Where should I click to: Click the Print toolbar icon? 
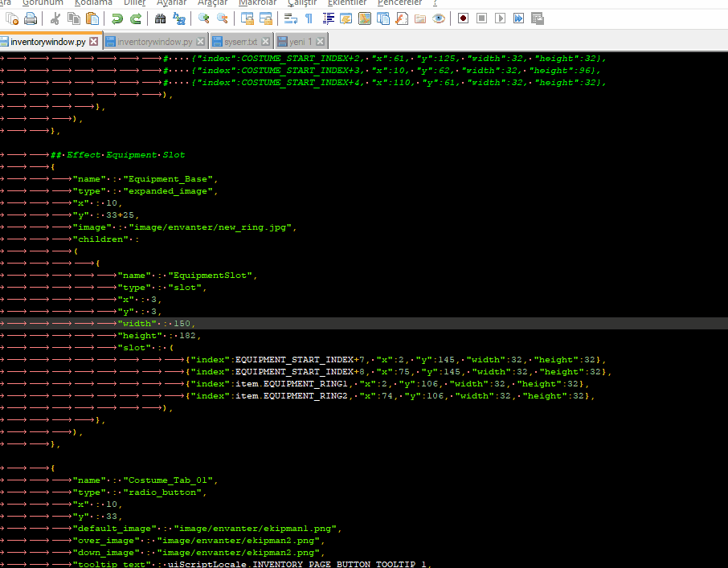(31, 18)
